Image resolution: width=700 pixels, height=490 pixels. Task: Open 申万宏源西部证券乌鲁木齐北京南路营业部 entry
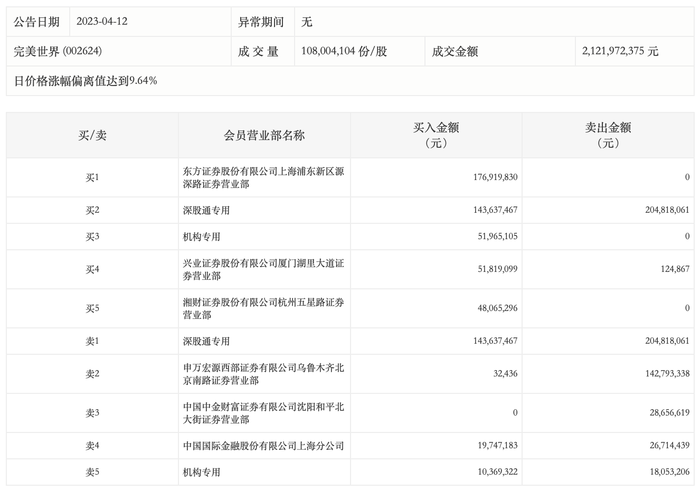263,374
